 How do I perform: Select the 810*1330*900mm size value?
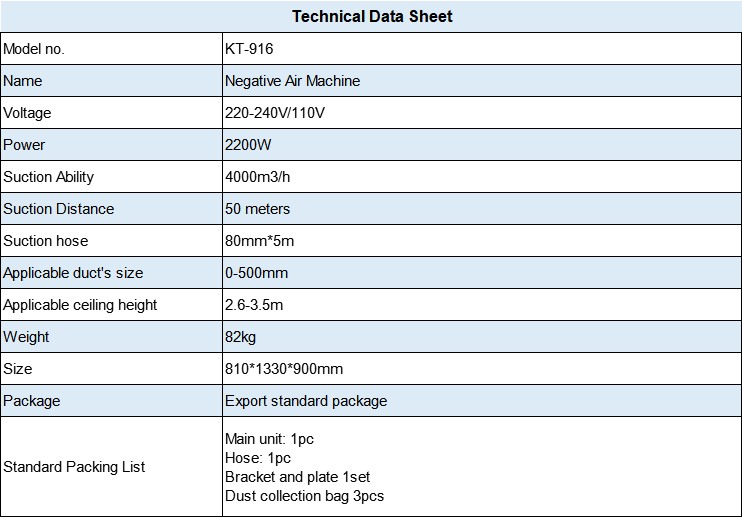[x=284, y=369]
